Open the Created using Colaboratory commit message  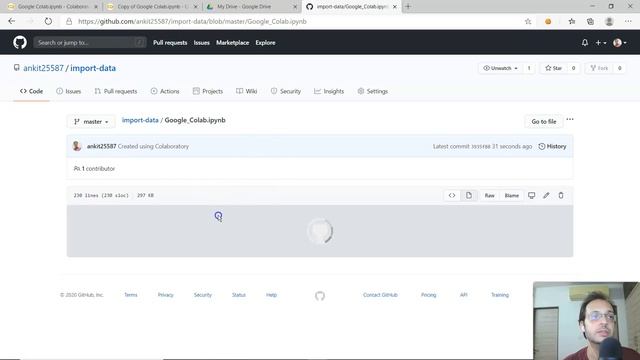[153, 146]
